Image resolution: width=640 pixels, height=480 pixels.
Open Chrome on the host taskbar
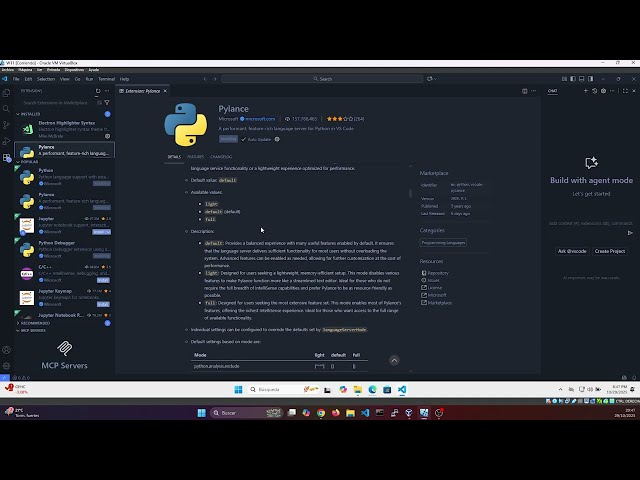point(321,413)
